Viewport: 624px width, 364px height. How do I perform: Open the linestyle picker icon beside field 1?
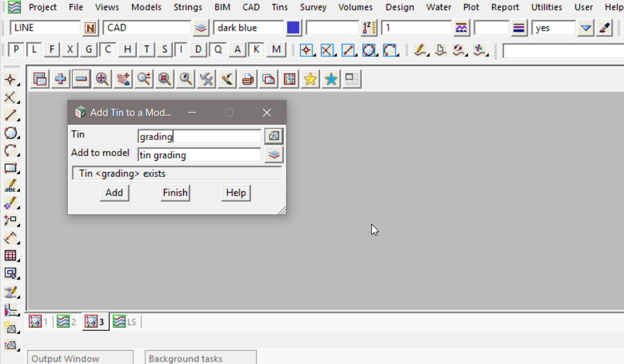[x=461, y=28]
